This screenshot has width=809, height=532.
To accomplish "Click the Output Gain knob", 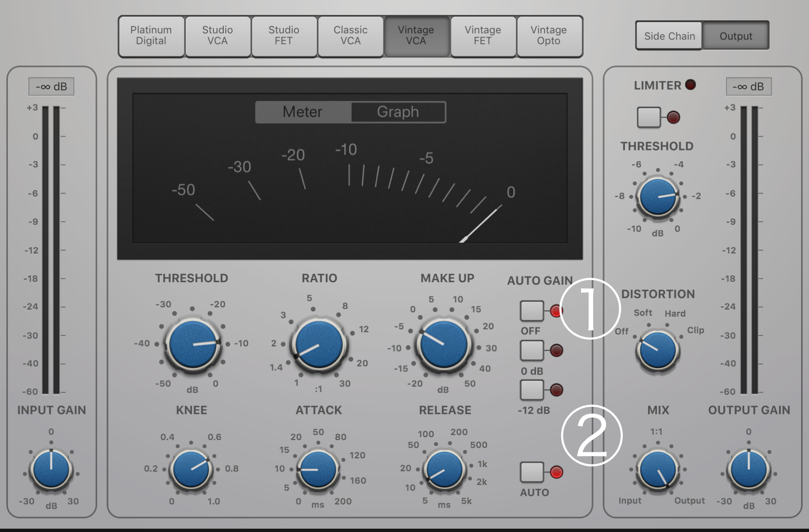I will pyautogui.click(x=749, y=470).
